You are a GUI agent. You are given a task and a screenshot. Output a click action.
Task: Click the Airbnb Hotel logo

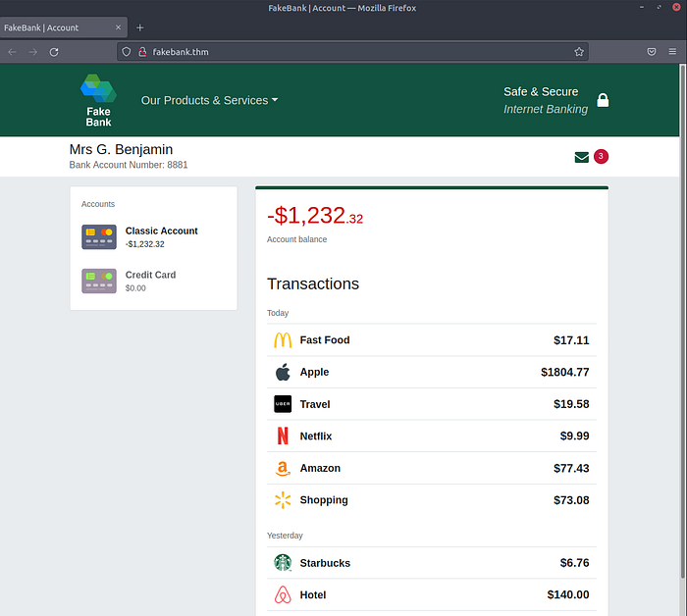[283, 594]
